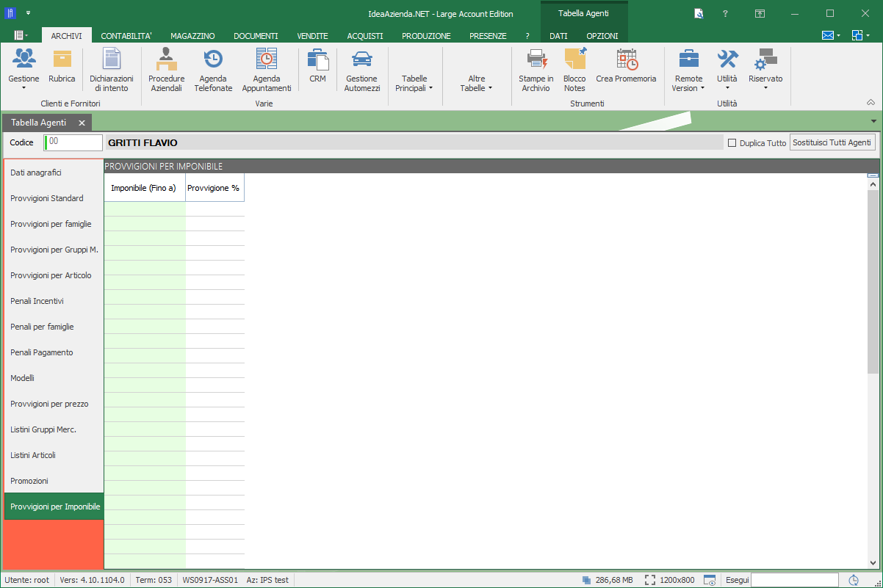Click the window layout icon at top right

point(857,35)
